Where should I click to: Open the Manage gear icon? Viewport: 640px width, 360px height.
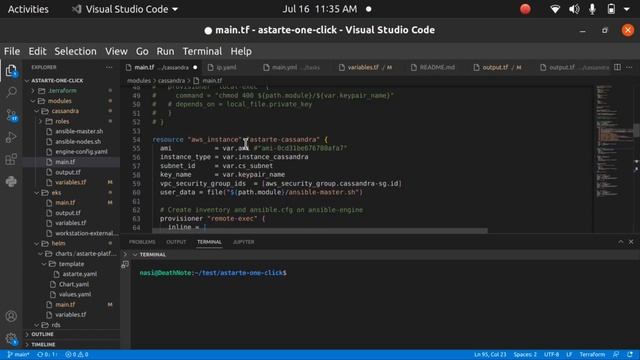tap(11, 338)
